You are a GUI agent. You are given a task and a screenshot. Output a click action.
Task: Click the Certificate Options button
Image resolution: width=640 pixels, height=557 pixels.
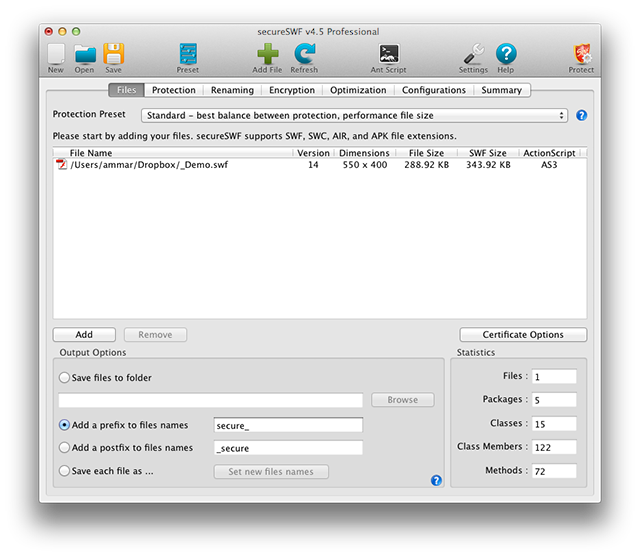pyautogui.click(x=523, y=335)
